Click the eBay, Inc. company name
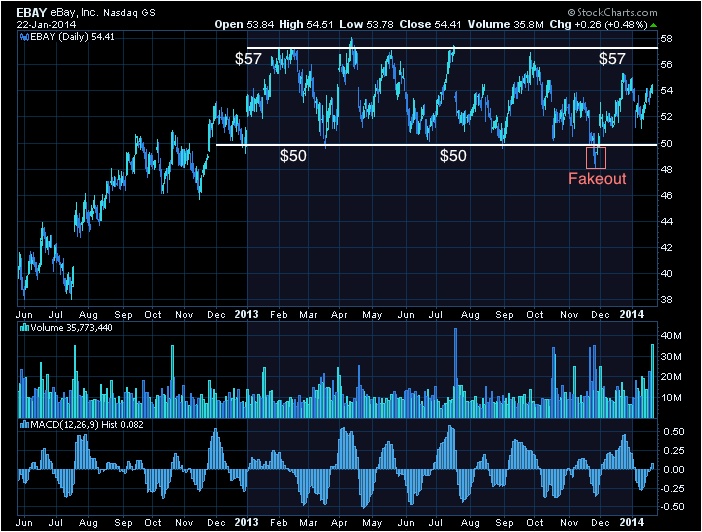Screen dimensions: 702x532 coord(74,13)
